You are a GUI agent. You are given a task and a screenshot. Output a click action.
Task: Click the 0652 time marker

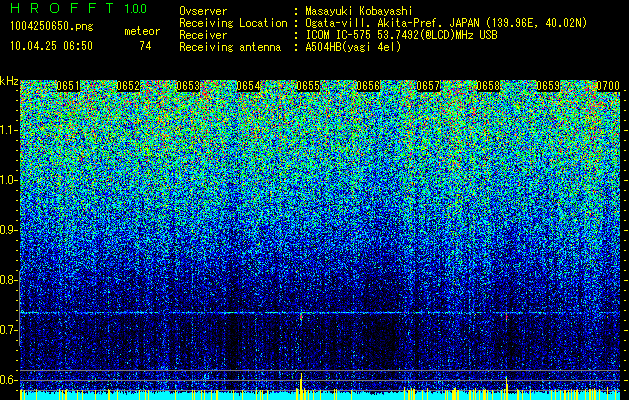click(x=128, y=86)
